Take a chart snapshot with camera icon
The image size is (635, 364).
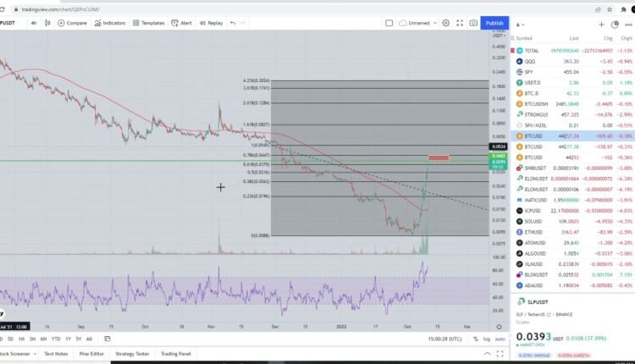point(472,23)
